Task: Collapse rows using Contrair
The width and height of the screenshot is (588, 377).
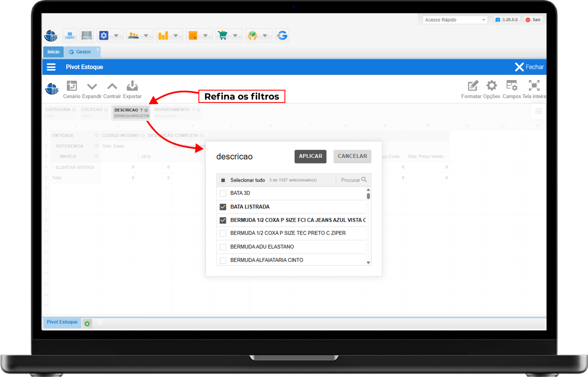Action: (112, 86)
